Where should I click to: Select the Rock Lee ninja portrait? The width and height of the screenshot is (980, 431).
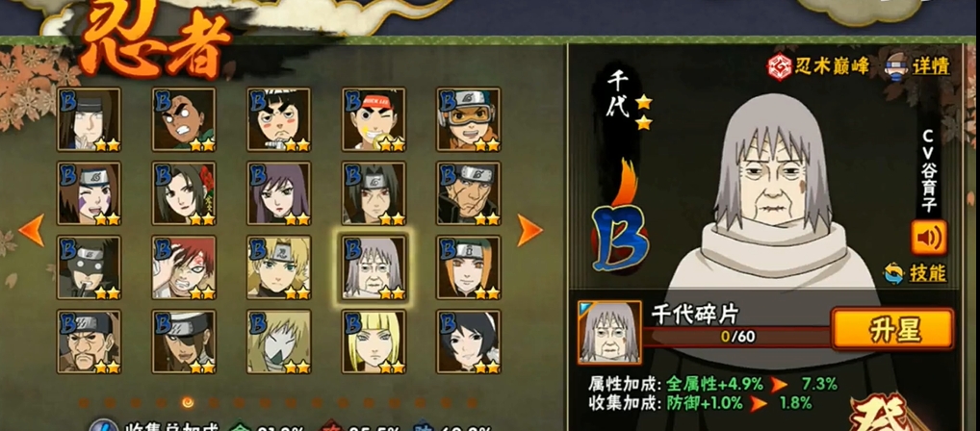(374, 119)
